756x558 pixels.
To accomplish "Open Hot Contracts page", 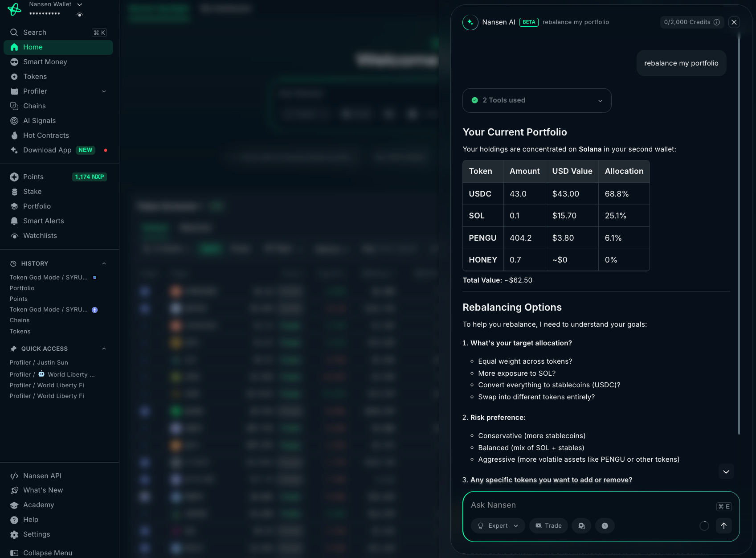I will coord(46,135).
